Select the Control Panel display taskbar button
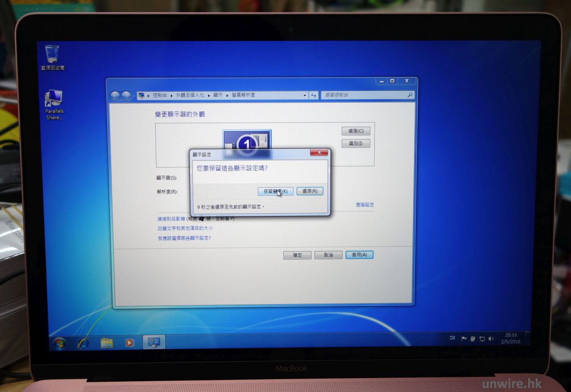The image size is (571, 392). pyautogui.click(x=154, y=342)
